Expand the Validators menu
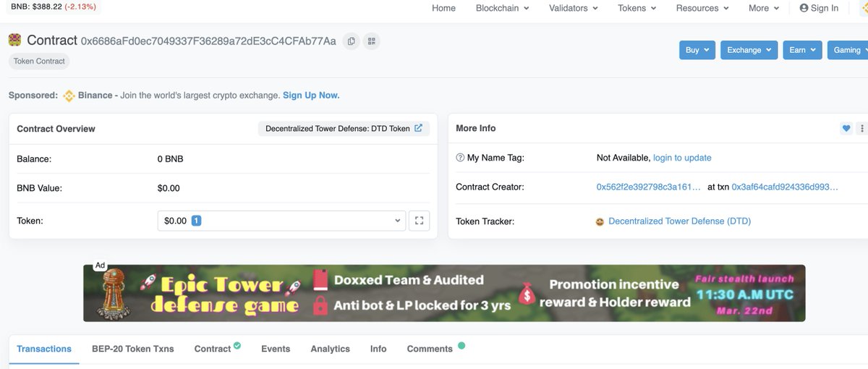868x369 pixels. [574, 8]
